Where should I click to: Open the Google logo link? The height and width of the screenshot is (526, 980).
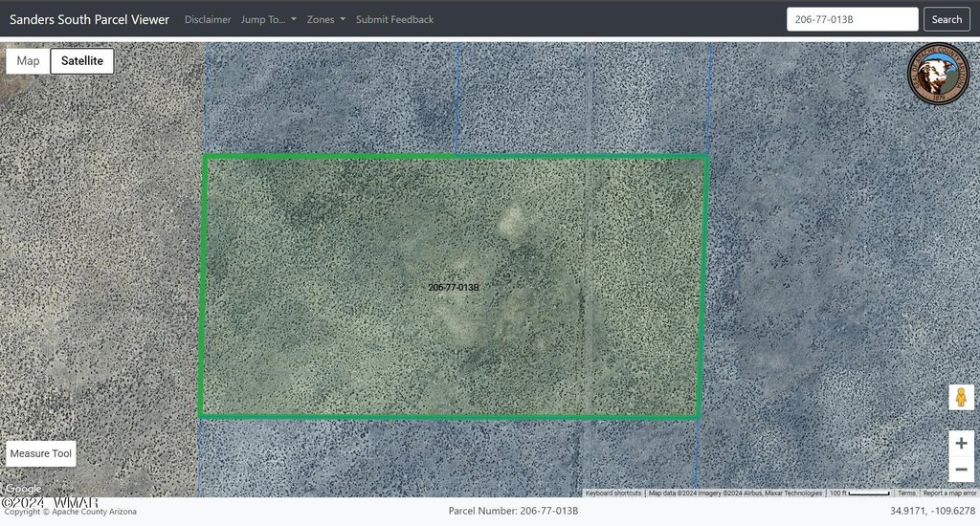tap(23, 489)
